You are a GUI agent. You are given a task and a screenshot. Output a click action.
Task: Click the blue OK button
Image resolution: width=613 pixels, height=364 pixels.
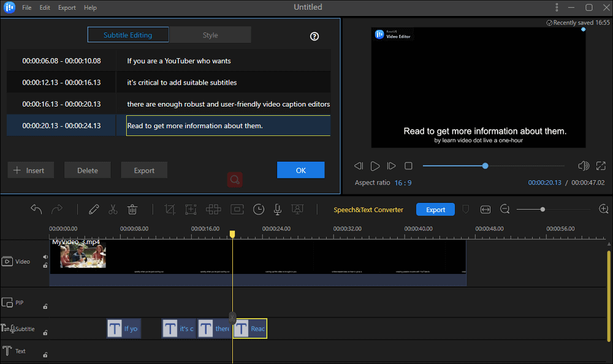pyautogui.click(x=300, y=170)
